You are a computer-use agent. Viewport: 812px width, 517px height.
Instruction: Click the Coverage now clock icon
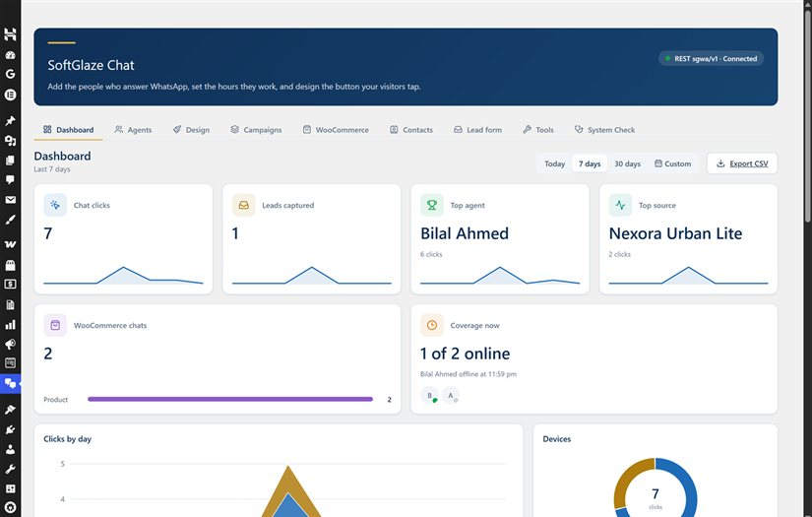click(431, 325)
